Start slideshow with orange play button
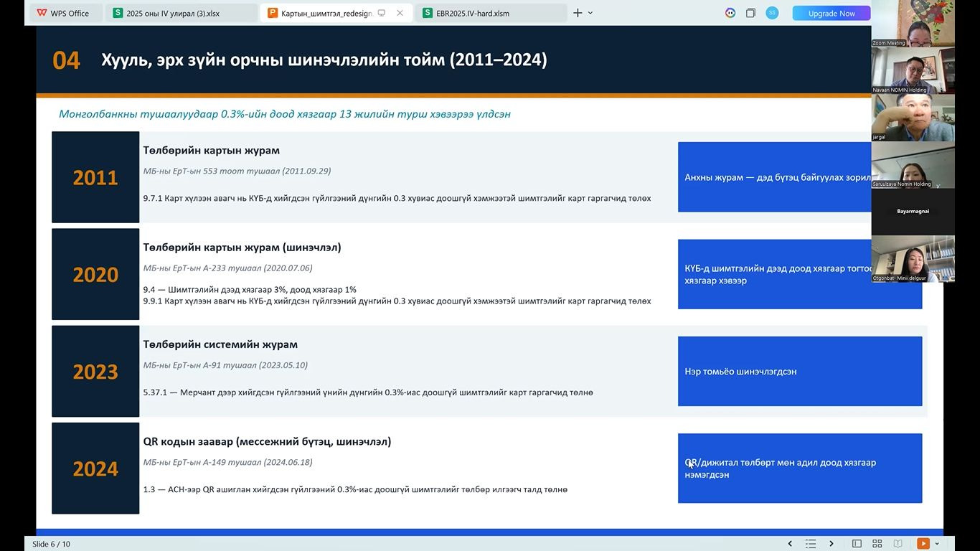The image size is (980, 551). pyautogui.click(x=923, y=544)
